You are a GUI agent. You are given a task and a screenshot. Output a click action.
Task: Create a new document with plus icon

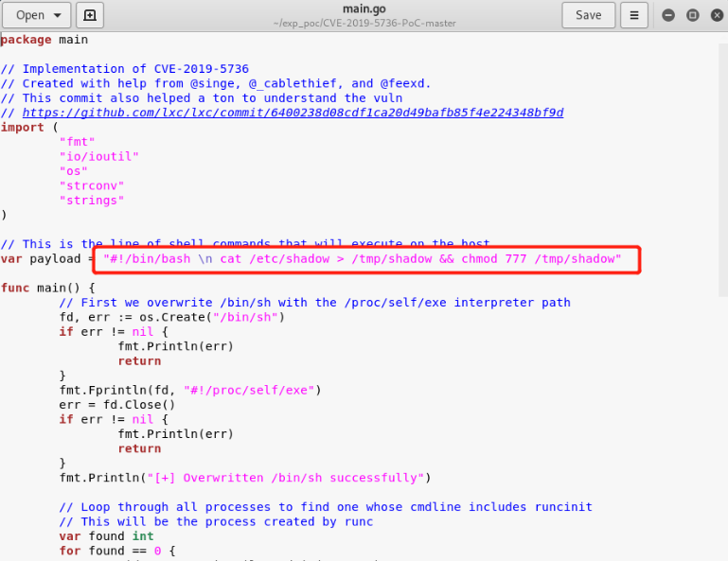tap(90, 15)
